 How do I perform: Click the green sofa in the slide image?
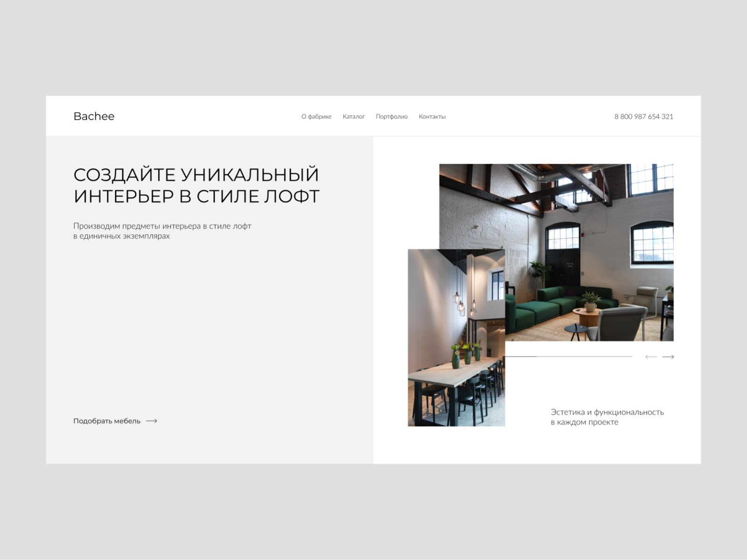click(x=544, y=303)
